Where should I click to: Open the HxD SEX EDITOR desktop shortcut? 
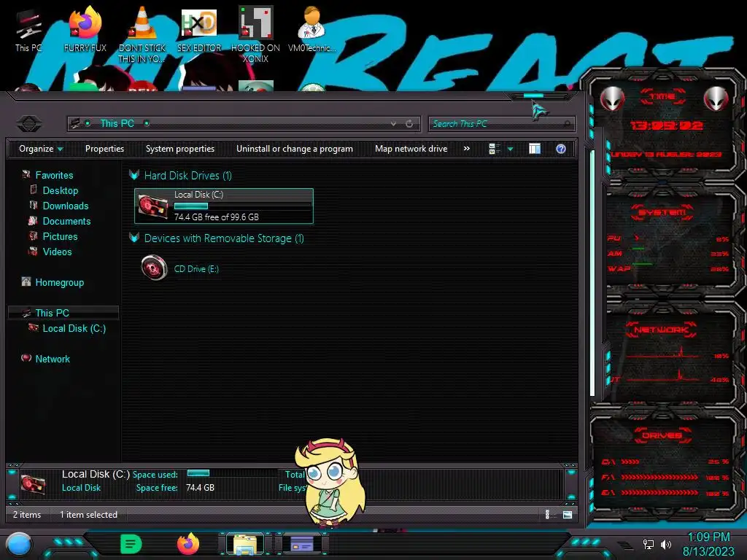pyautogui.click(x=199, y=29)
